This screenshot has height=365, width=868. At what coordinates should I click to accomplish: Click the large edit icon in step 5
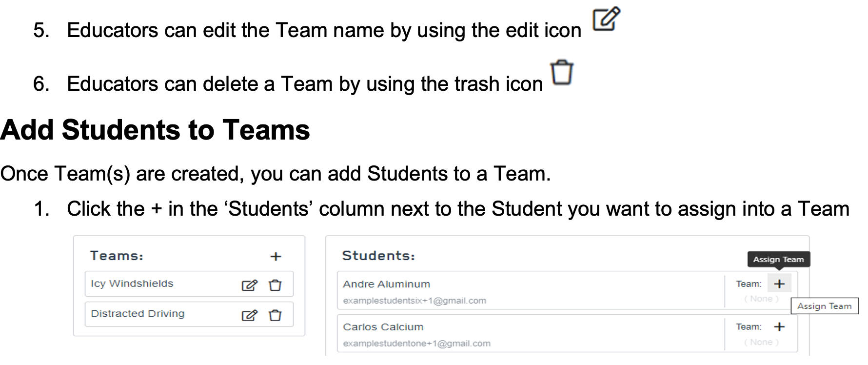click(x=606, y=20)
